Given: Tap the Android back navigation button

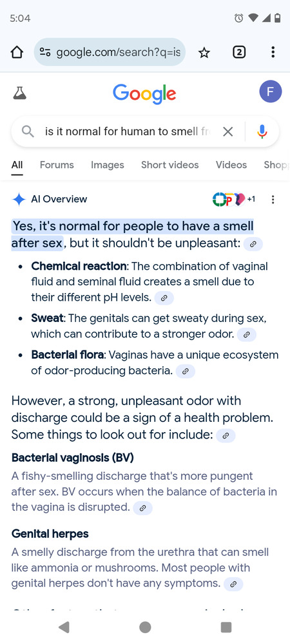Looking at the screenshot, I should pos(64,627).
